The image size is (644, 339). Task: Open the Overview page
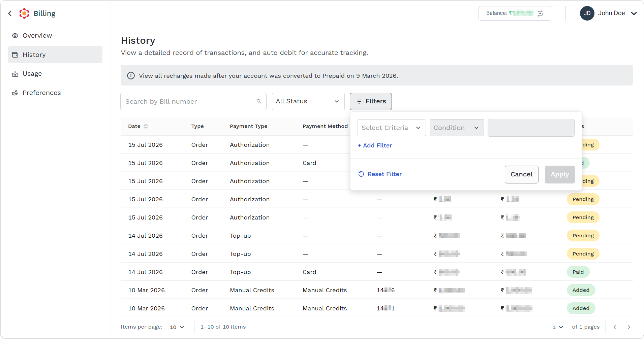point(55,36)
